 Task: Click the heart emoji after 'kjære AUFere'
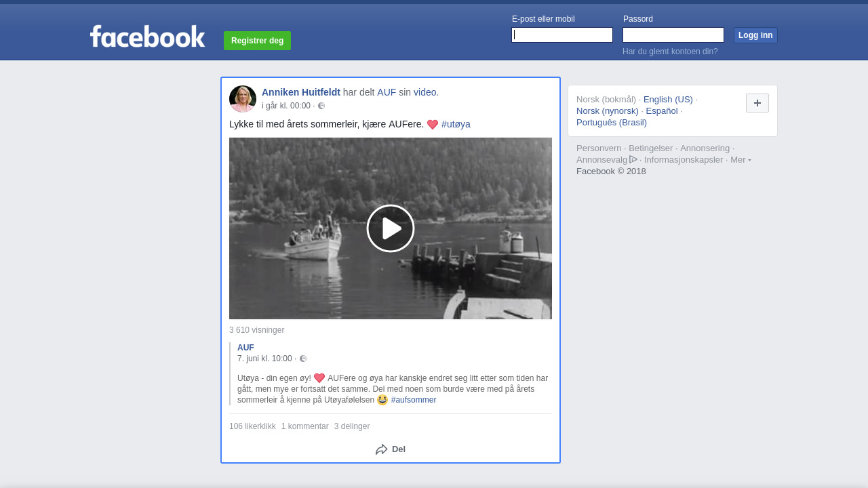433,125
